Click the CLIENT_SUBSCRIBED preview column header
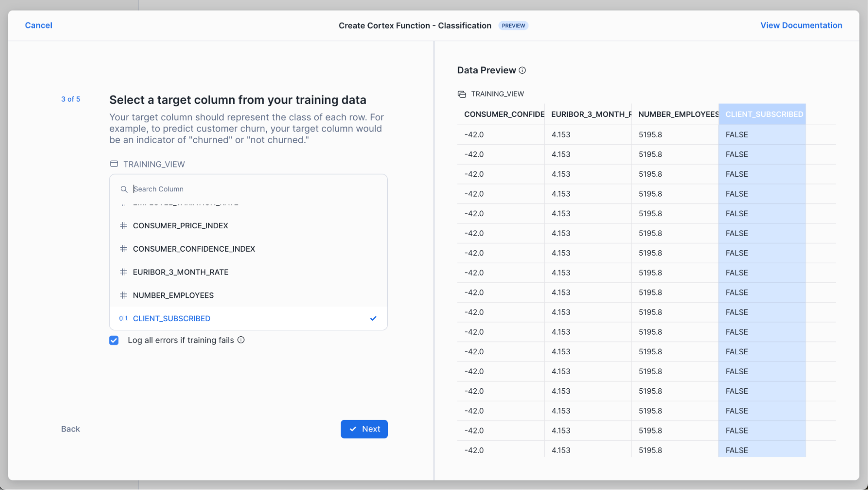The width and height of the screenshot is (868, 490). [x=764, y=114]
